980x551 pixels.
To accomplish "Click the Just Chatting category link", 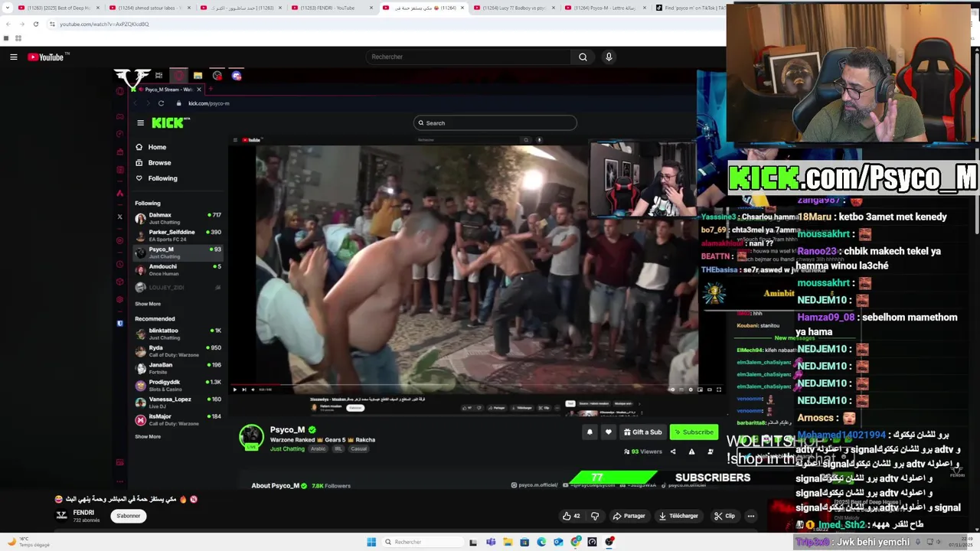I will (x=287, y=448).
